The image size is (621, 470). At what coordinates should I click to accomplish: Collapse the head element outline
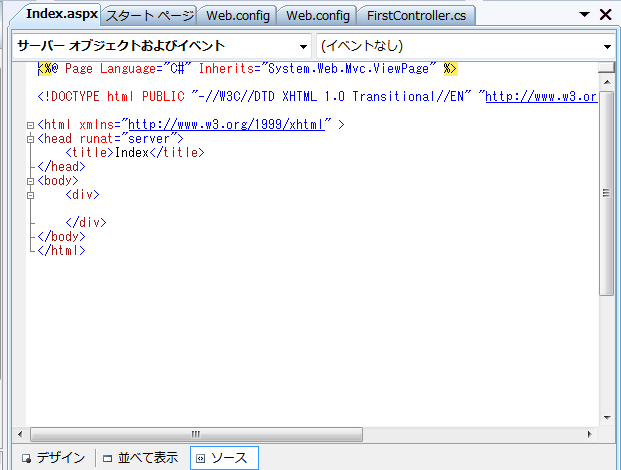pyautogui.click(x=30, y=139)
